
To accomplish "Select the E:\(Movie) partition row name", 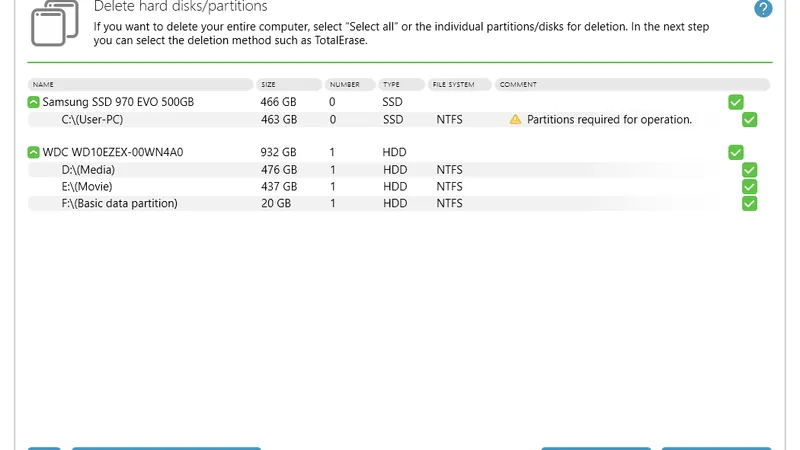I will coord(87,187).
